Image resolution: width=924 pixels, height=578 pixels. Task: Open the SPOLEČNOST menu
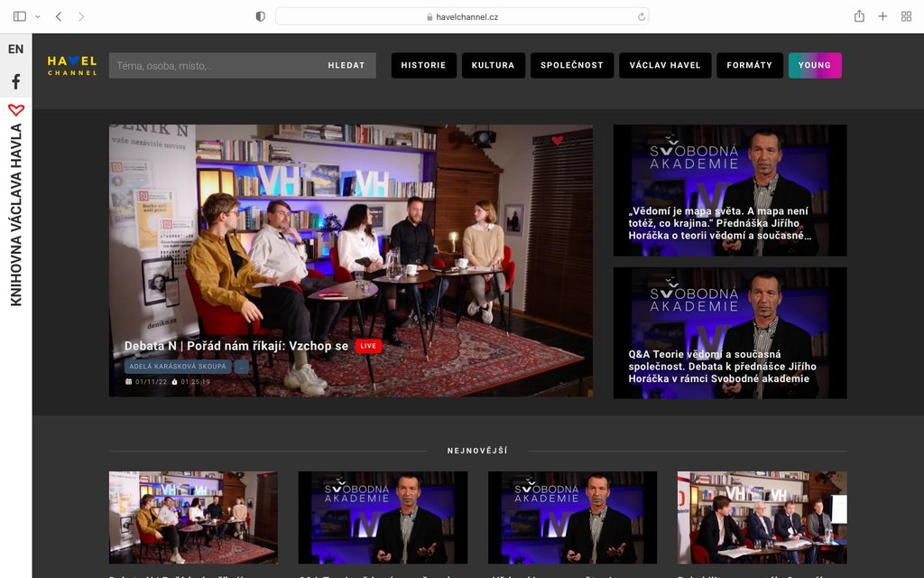click(x=572, y=65)
